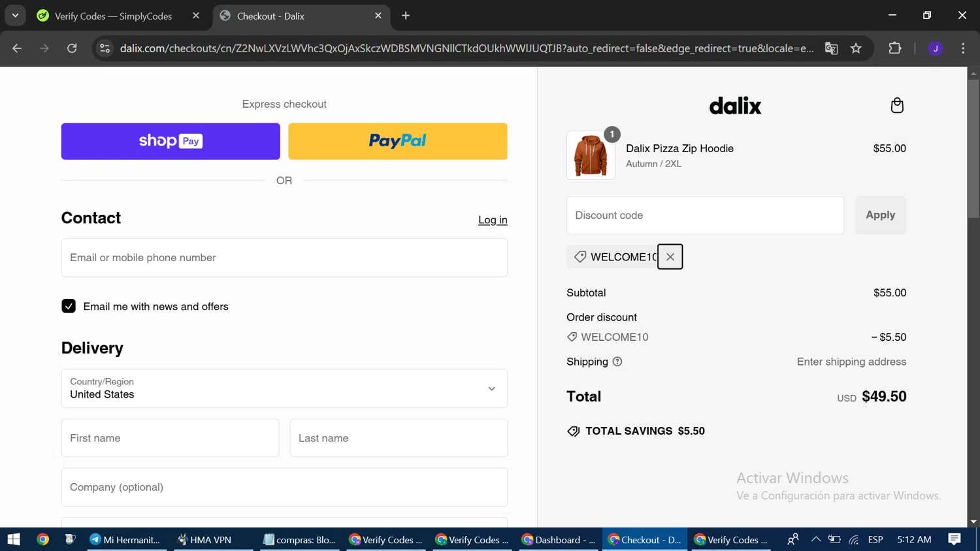Click the Total amount $49.50
980x551 pixels.
pos(884,396)
